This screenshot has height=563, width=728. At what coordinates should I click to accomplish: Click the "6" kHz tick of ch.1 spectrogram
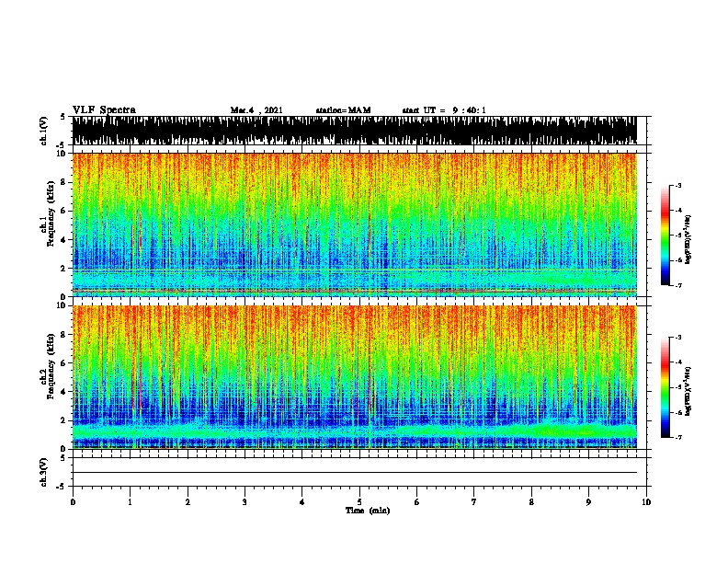click(65, 211)
